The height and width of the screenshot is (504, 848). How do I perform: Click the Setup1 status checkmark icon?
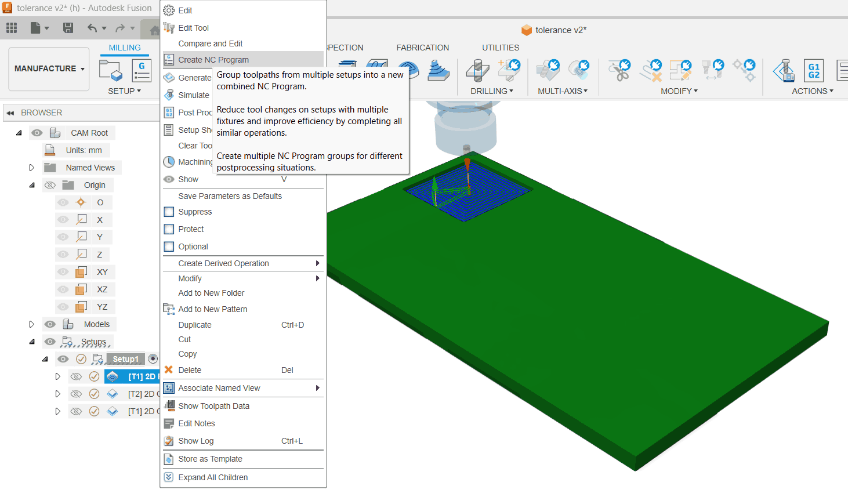pos(81,359)
